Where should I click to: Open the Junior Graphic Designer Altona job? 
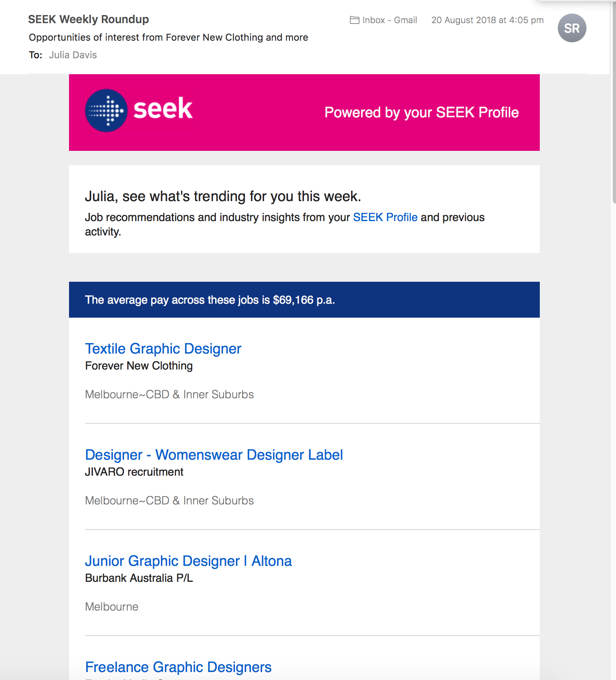[188, 561]
